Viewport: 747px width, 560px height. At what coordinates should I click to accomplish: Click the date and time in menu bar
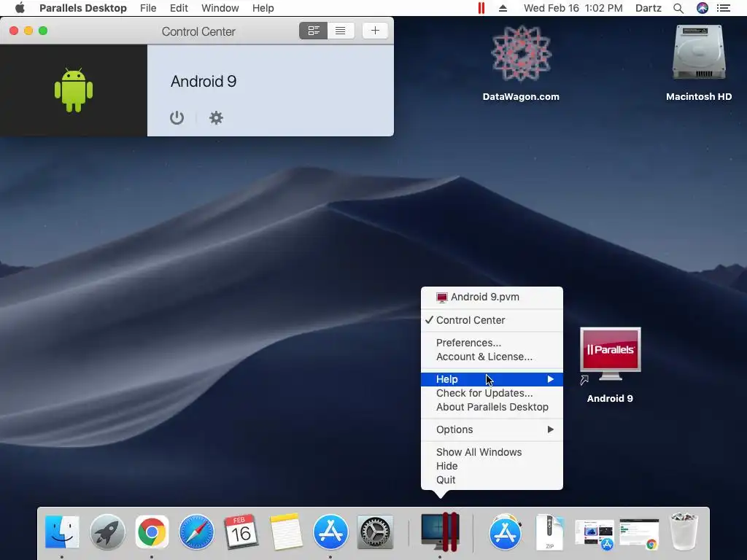573,8
